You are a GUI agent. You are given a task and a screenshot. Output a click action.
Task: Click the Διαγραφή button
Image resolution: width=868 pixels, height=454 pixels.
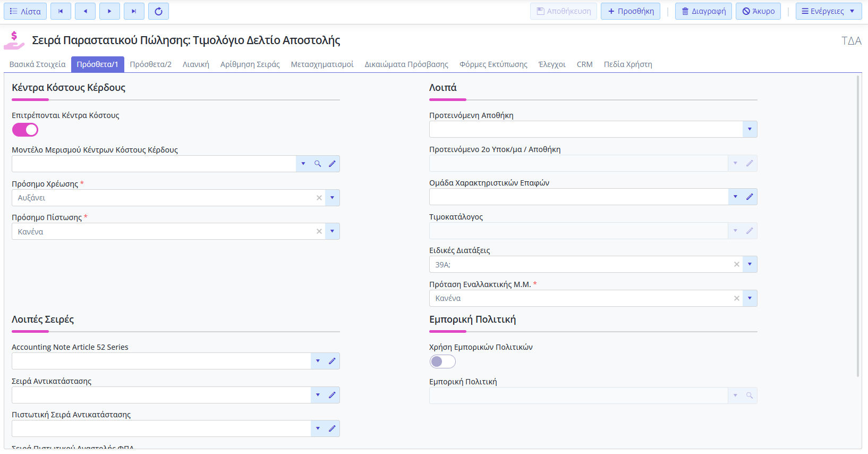click(x=703, y=11)
